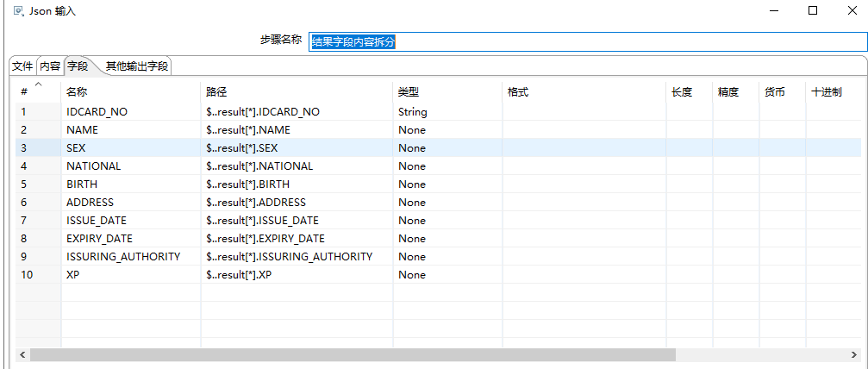Close the Json 输入 window

(x=852, y=10)
